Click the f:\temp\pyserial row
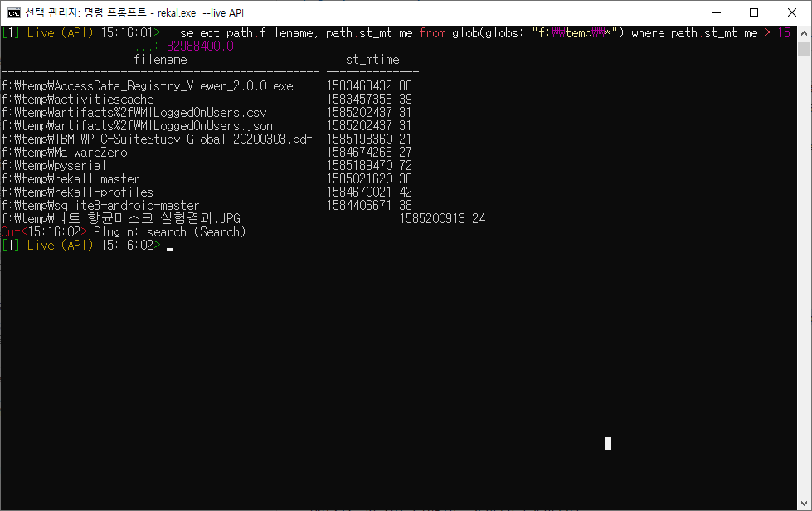 click(54, 166)
